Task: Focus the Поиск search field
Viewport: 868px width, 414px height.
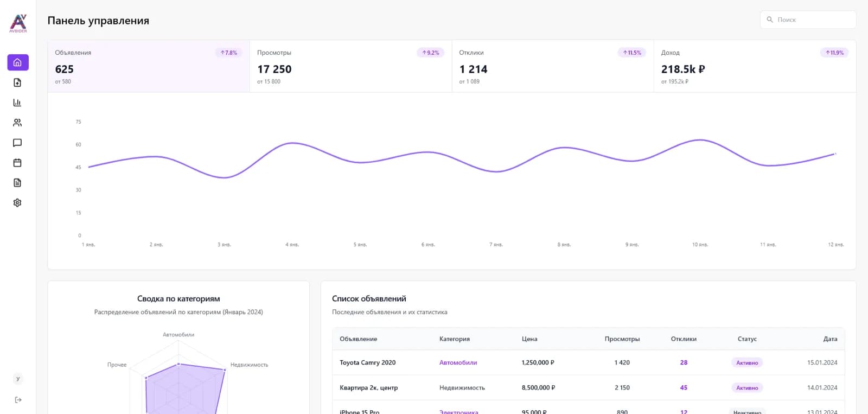Action: pyautogui.click(x=808, y=20)
